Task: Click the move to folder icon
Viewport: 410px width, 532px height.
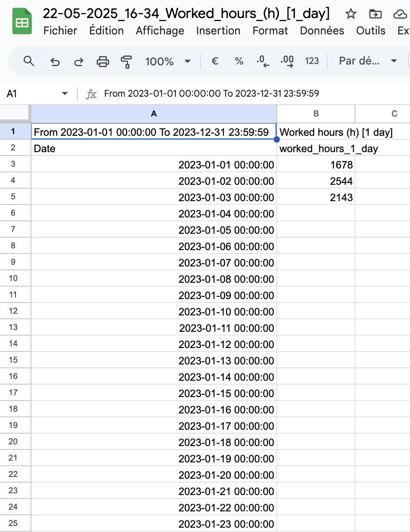Action: coord(375,14)
